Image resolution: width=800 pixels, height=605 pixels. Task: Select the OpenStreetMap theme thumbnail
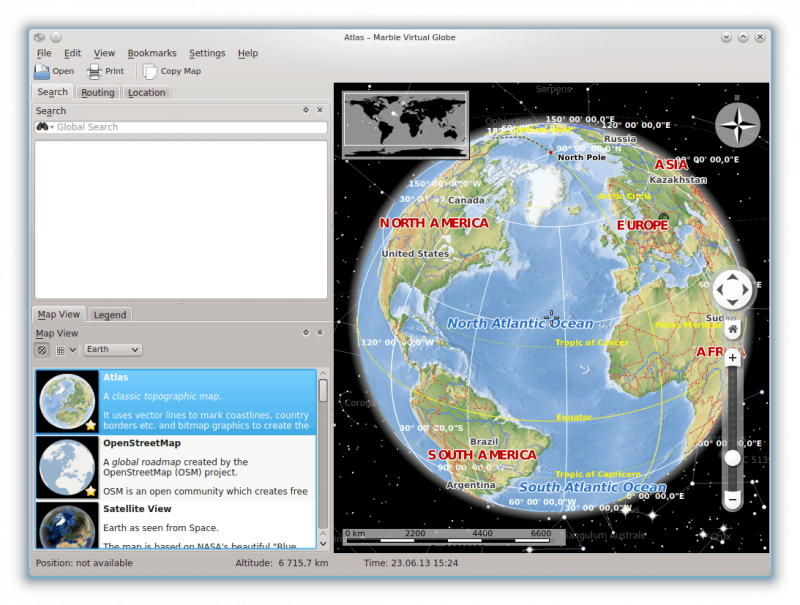[x=67, y=467]
